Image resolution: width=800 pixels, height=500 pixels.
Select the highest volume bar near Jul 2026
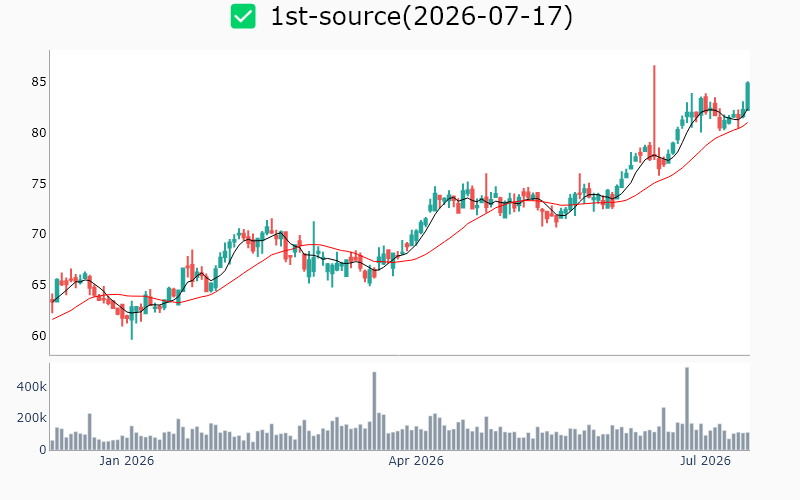[687, 409]
